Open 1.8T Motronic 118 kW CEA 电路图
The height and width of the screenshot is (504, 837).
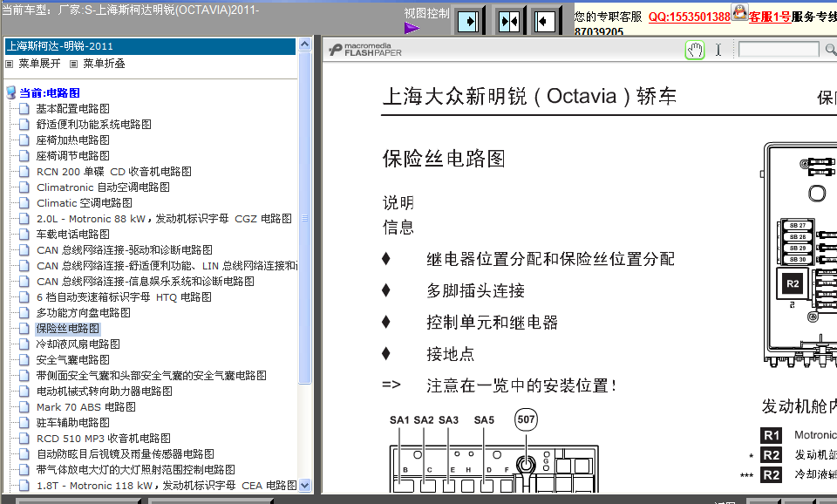pyautogui.click(x=167, y=486)
